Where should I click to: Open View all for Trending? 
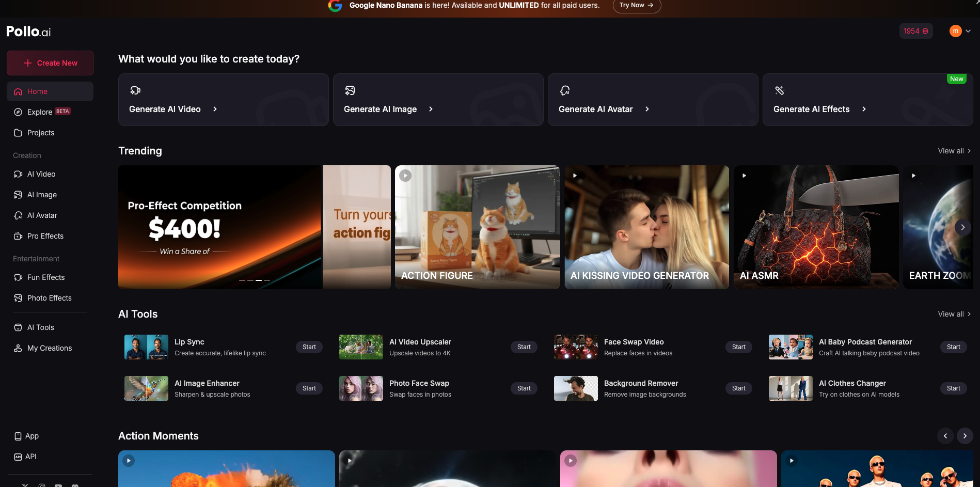(954, 151)
